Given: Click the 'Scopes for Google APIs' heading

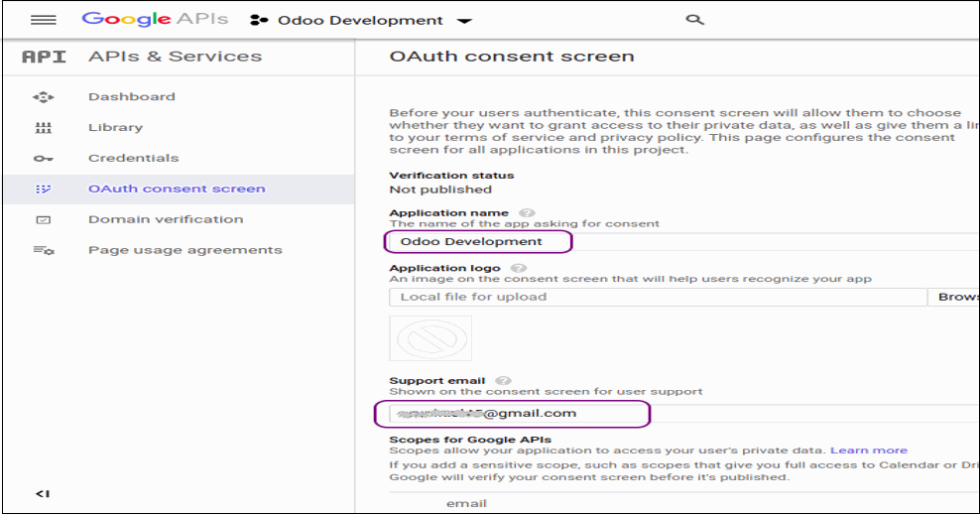Looking at the screenshot, I should click(470, 440).
